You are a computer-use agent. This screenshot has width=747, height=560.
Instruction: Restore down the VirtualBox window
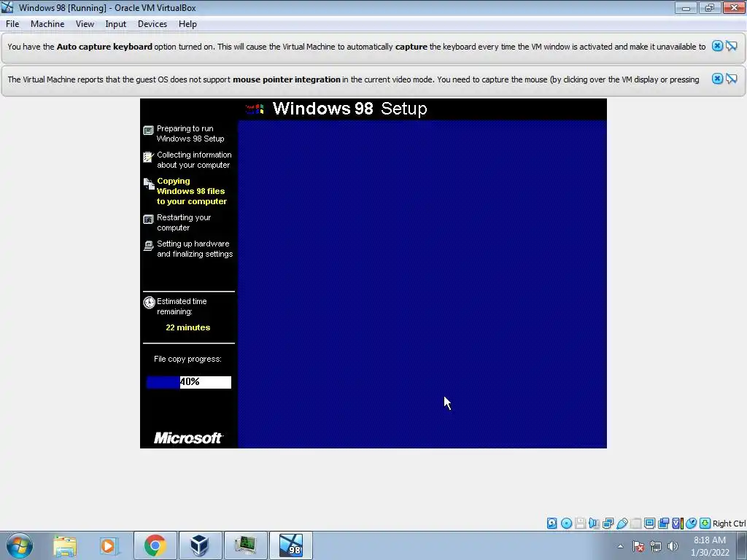710,7
